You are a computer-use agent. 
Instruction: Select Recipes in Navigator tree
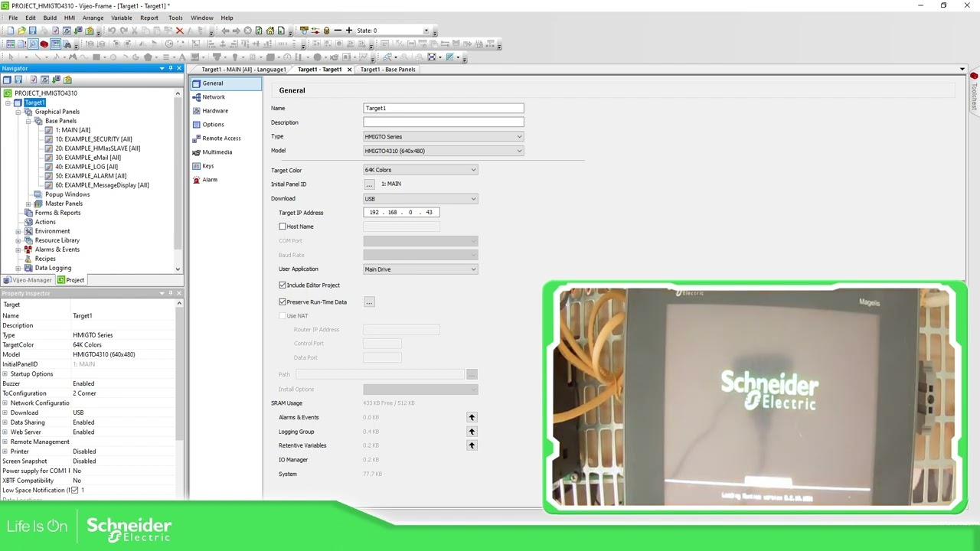tap(45, 259)
